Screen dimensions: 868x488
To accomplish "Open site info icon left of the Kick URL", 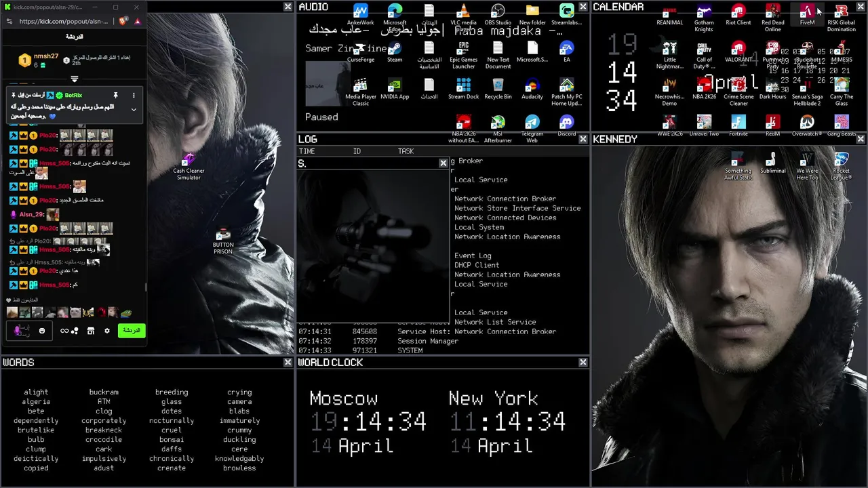I will pyautogui.click(x=10, y=21).
